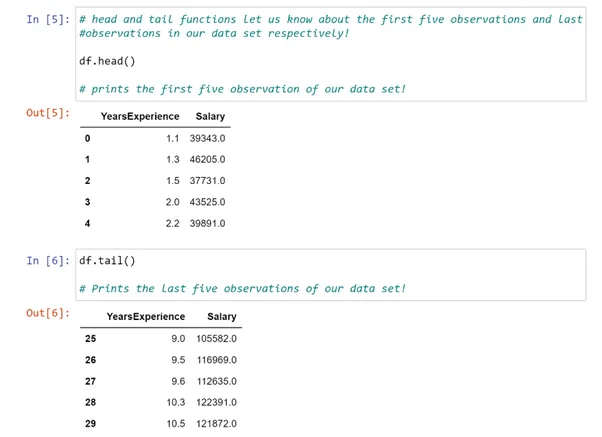Click the Out[5] output label

coord(48,113)
